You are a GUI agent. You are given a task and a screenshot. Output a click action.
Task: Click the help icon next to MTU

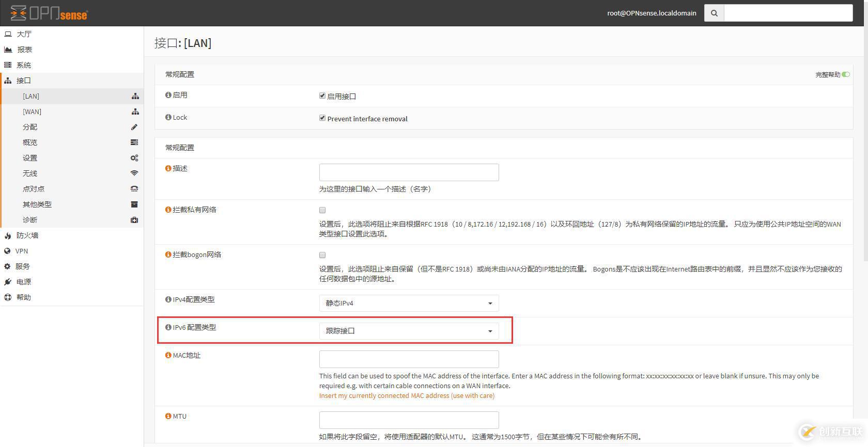pyautogui.click(x=168, y=416)
